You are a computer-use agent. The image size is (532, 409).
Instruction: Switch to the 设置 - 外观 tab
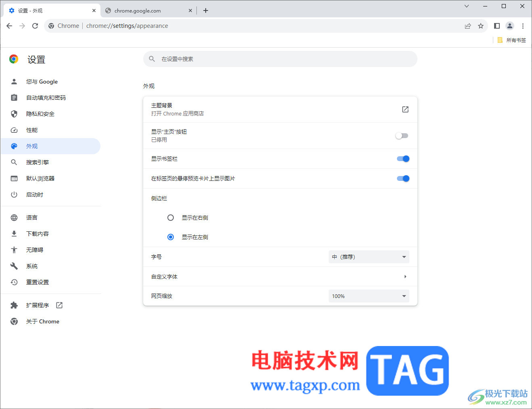pyautogui.click(x=52, y=10)
